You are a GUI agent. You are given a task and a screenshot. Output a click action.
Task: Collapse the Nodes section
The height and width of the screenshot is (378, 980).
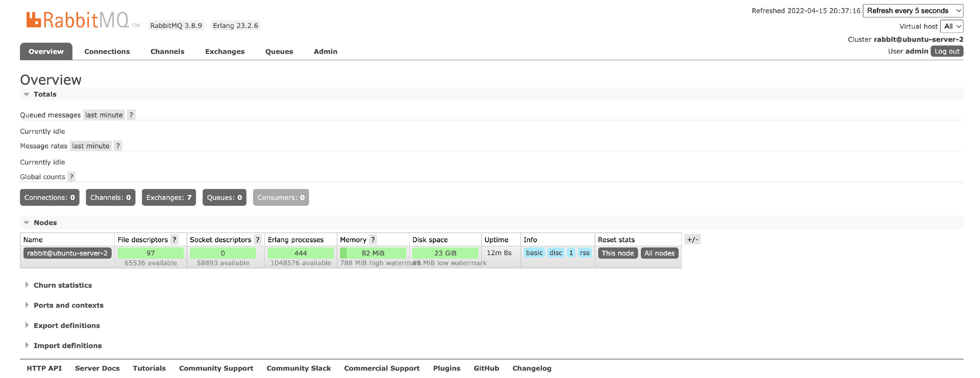click(45, 223)
